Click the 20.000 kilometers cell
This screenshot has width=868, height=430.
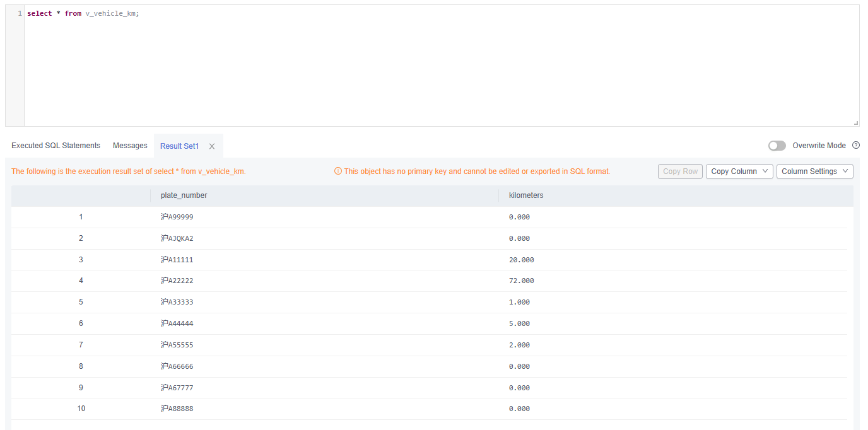pos(522,260)
